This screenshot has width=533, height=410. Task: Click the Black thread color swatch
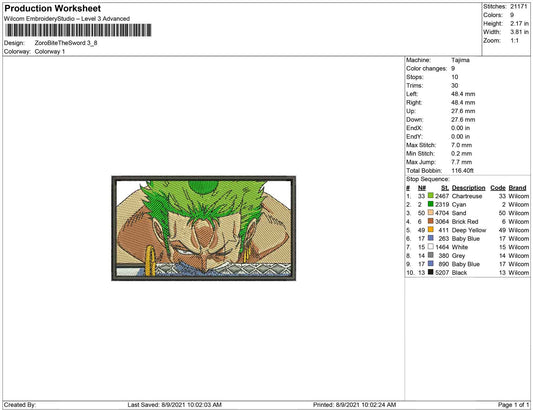click(431, 272)
